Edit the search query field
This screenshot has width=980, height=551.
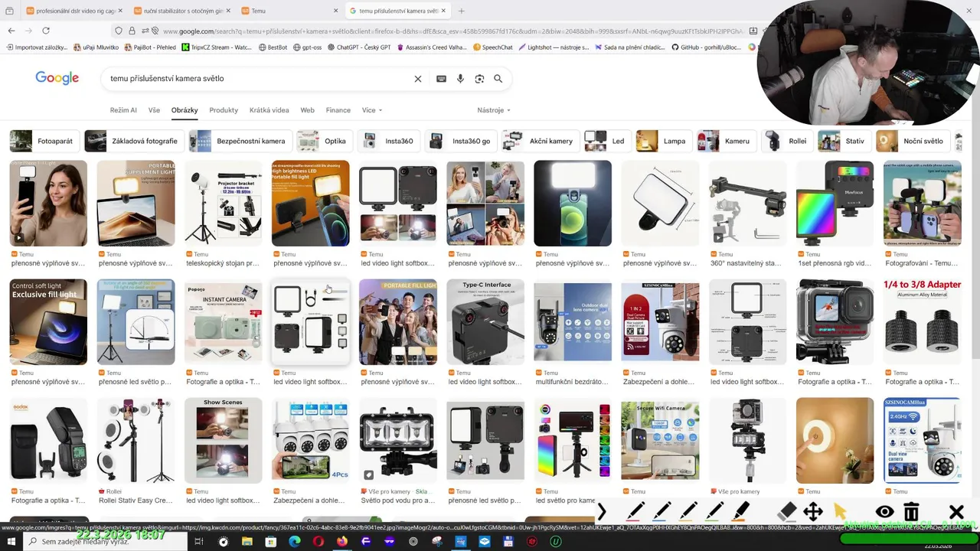tap(256, 79)
